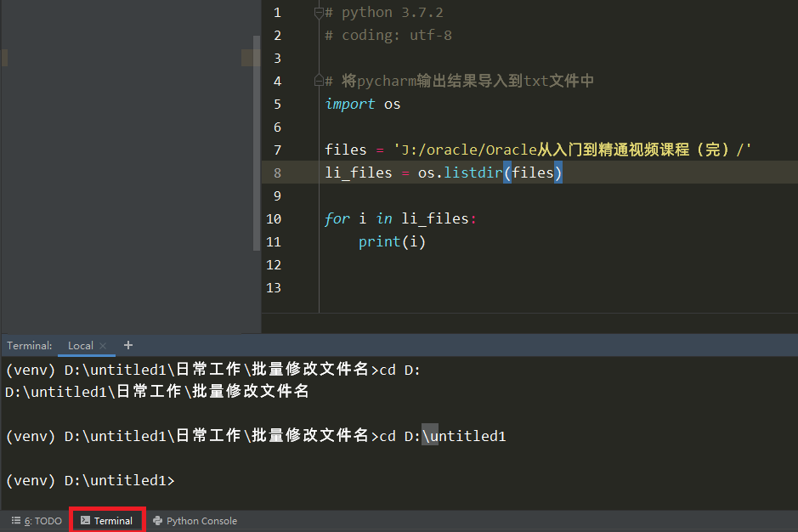Click 'listdir' in the os.listdir call
Screen dimensions: 798x532
[x=473, y=173]
